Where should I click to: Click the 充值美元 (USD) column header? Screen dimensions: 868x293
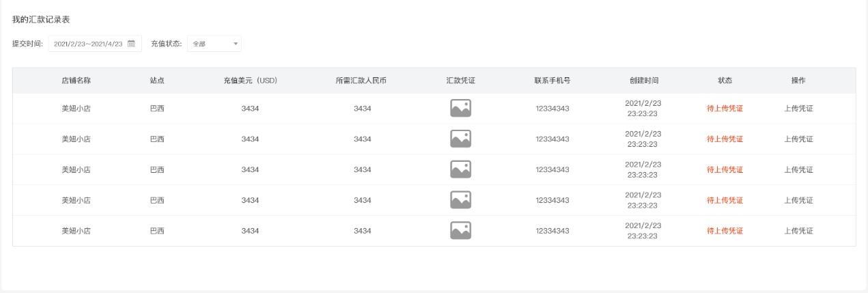pyautogui.click(x=250, y=81)
